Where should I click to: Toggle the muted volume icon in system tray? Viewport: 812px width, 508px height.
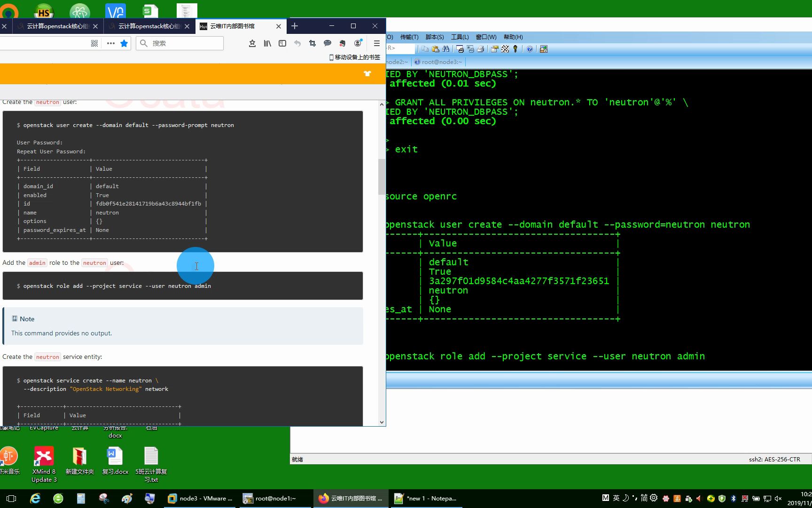click(778, 499)
